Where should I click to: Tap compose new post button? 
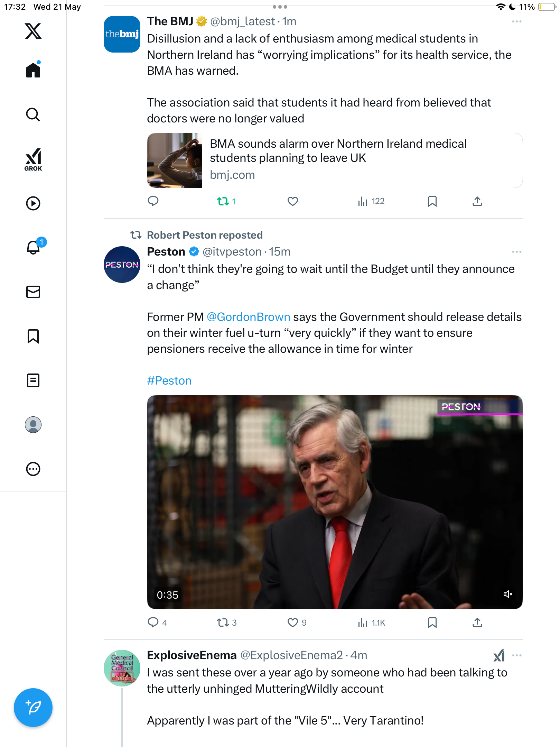(33, 708)
